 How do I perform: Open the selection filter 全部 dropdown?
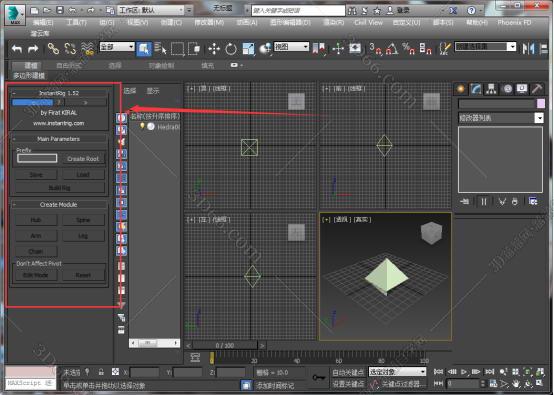click(117, 47)
